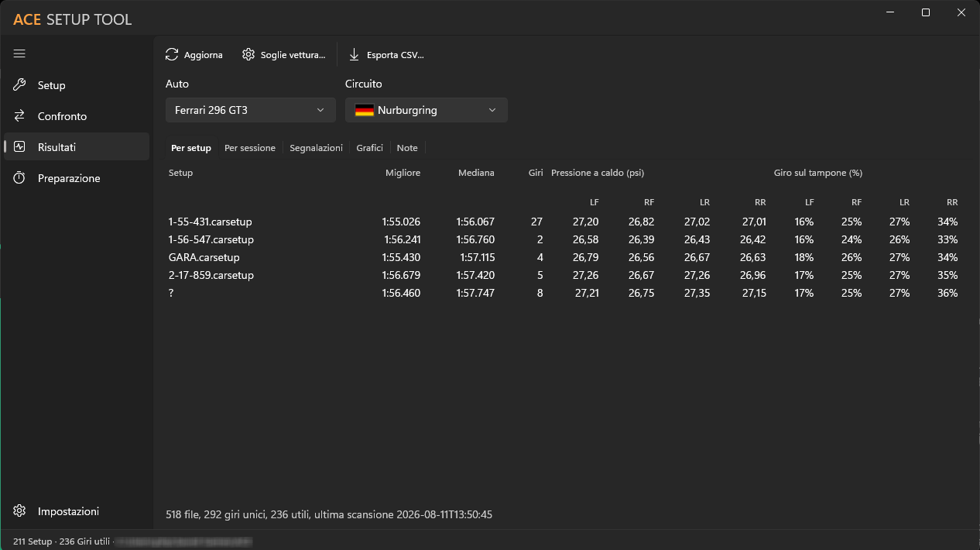This screenshot has height=550, width=980.
Task: Click LF pressure 27,20
Action: (x=586, y=222)
